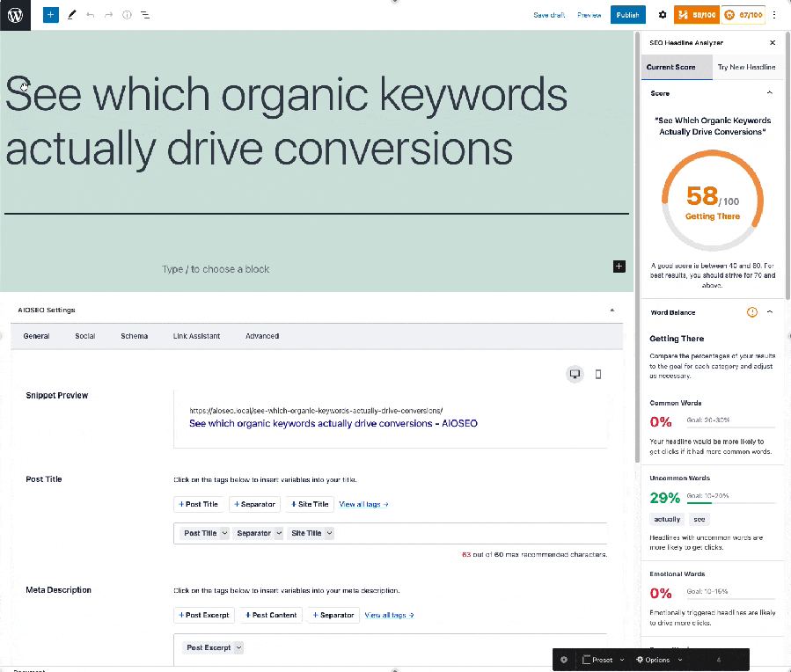Screen dimensions: 791x672
Task: Switch snippet preview to desktop view
Action: [x=575, y=374]
